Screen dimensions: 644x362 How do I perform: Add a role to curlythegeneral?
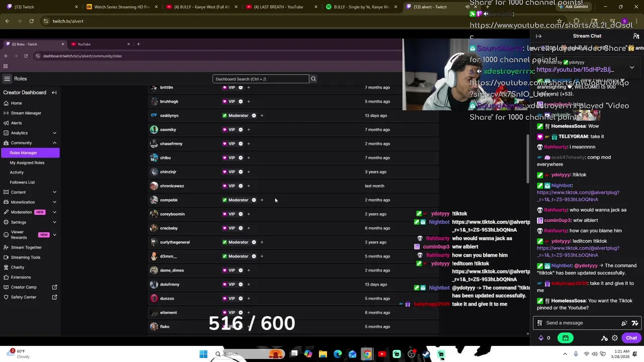(x=262, y=242)
